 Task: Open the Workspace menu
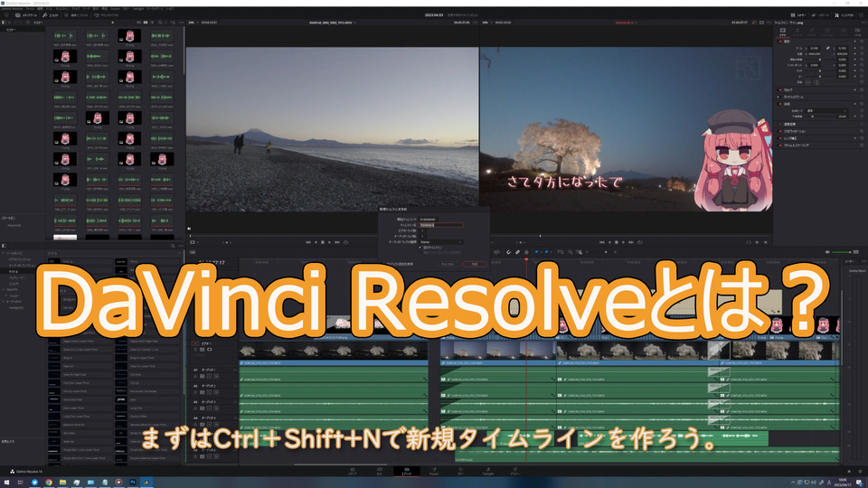pyautogui.click(x=156, y=9)
